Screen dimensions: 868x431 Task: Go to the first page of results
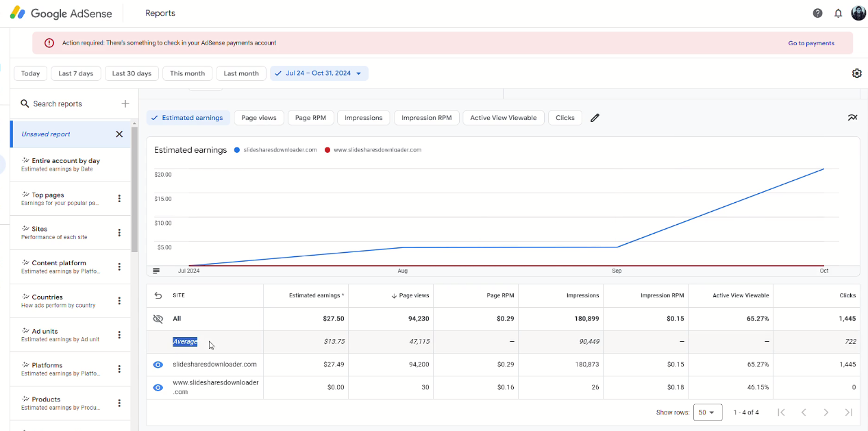(x=781, y=412)
